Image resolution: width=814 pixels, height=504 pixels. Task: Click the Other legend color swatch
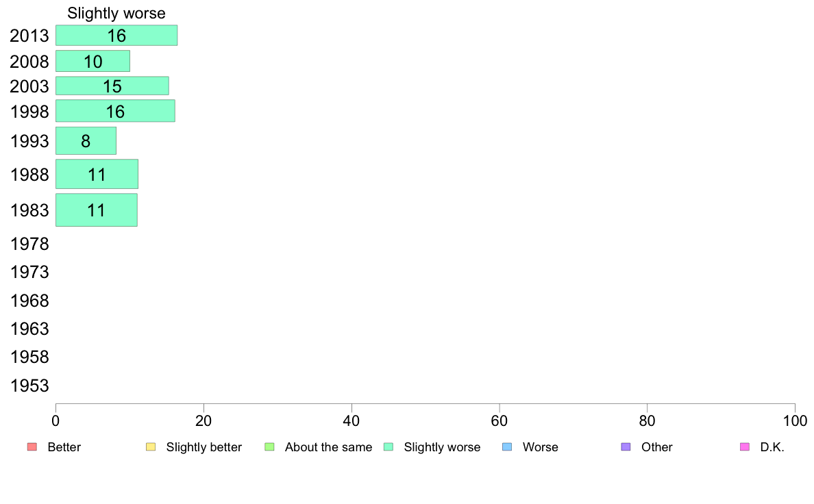[626, 447]
